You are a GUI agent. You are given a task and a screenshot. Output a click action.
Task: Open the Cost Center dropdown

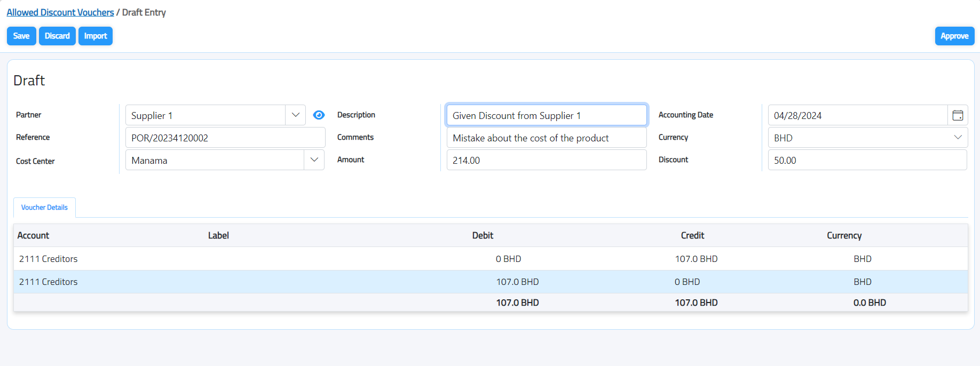[314, 160]
